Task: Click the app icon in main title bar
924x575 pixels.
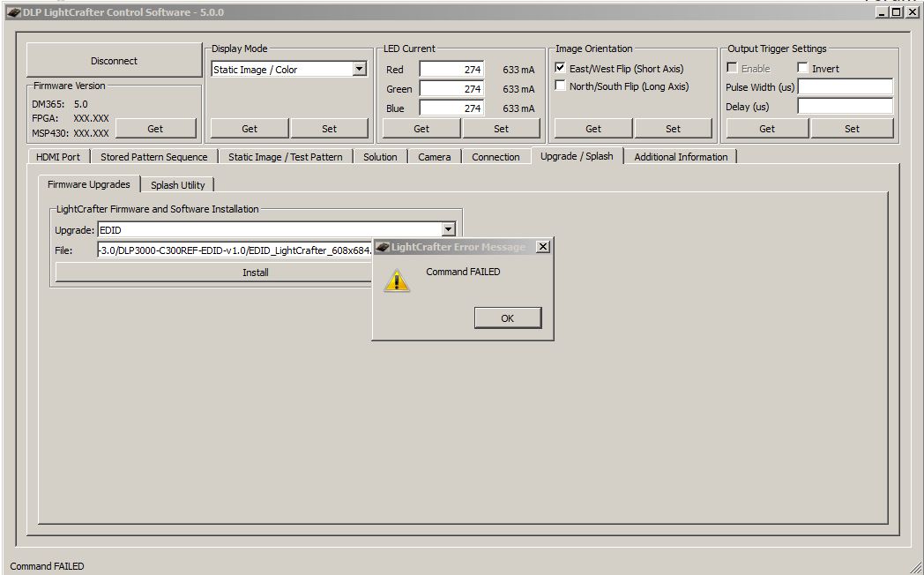Action: click(x=13, y=12)
